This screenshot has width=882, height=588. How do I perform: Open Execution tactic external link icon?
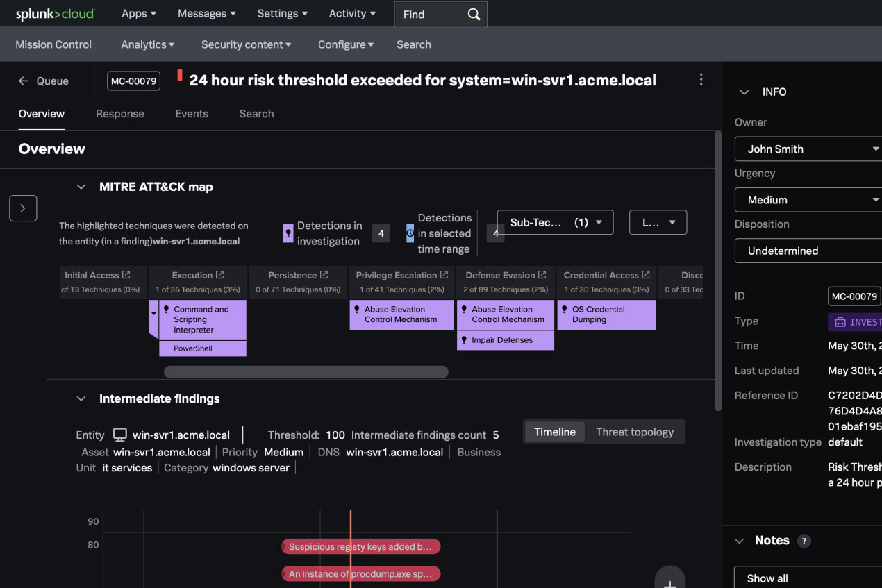219,275
